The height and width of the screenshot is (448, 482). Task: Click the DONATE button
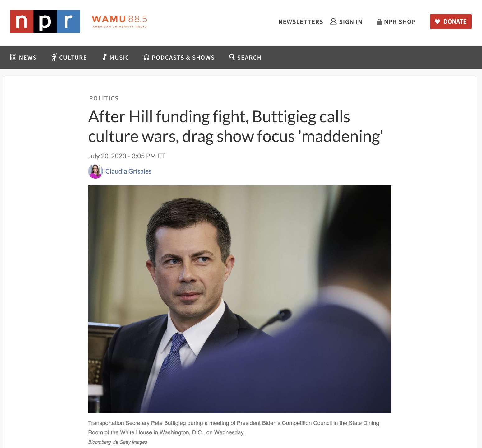click(x=451, y=21)
